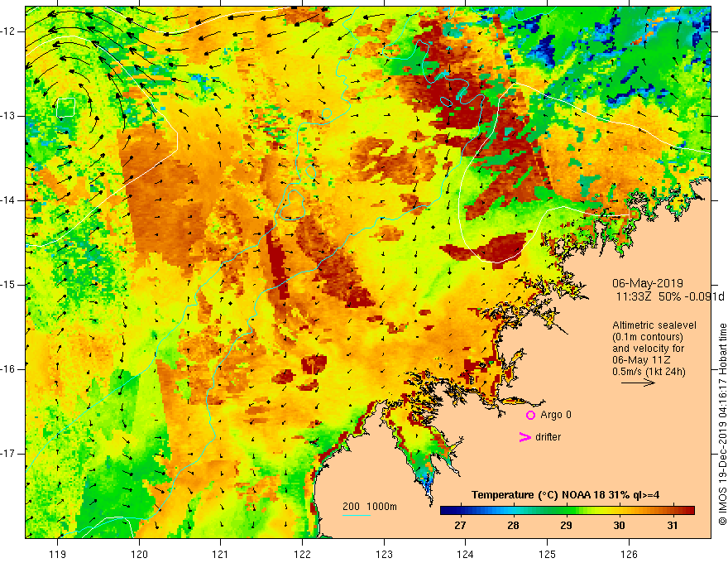Click the color bar value 30 label
728x563 pixels.
click(619, 526)
